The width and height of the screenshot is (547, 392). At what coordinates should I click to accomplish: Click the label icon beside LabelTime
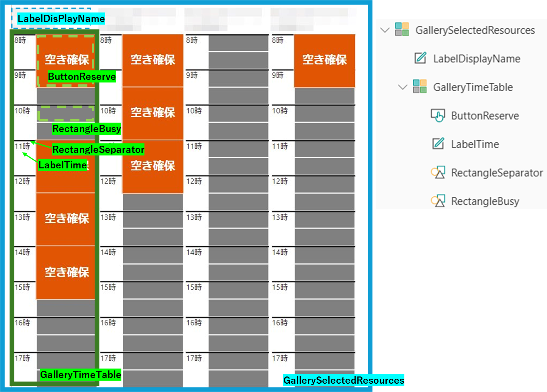(x=438, y=143)
